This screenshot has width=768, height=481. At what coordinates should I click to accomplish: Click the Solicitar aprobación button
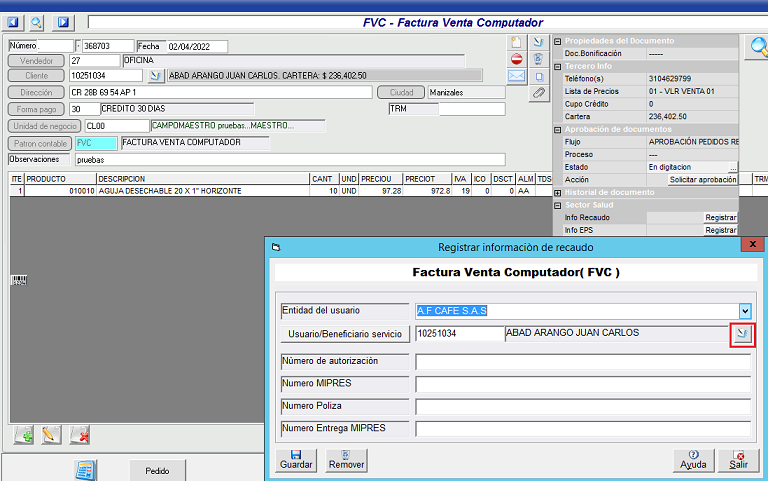[x=703, y=179]
